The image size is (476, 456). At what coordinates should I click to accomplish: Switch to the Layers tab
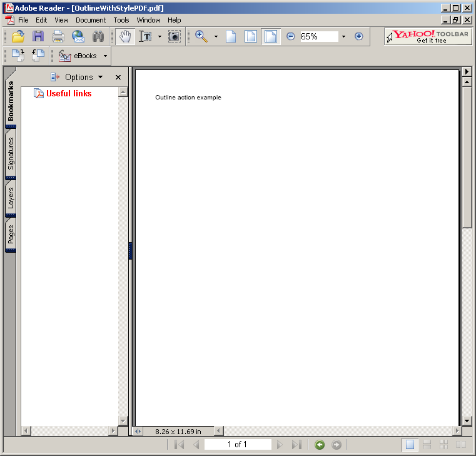pos(11,198)
